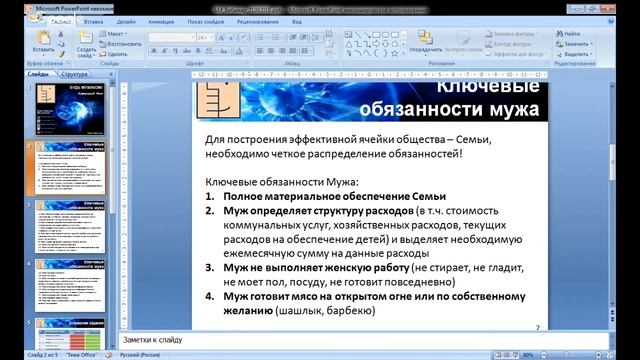Close the slides pane with its X button
This screenshot has height=360, width=640.
tap(111, 74)
